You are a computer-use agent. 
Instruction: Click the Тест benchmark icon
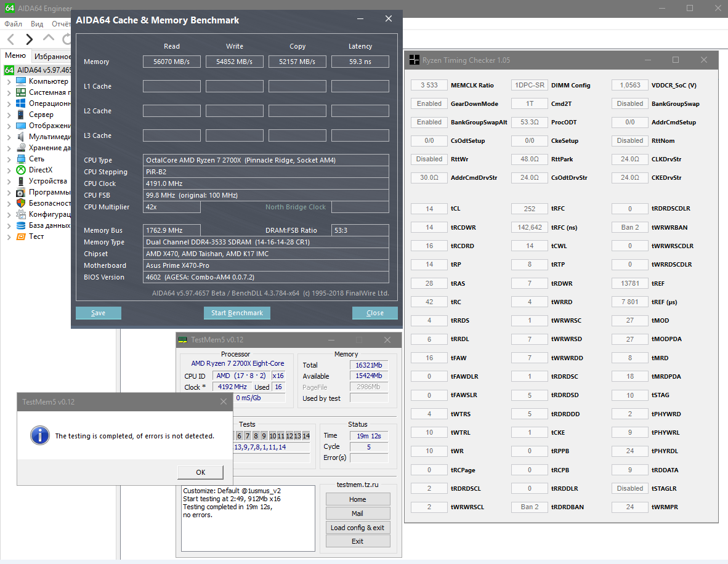(x=21, y=236)
